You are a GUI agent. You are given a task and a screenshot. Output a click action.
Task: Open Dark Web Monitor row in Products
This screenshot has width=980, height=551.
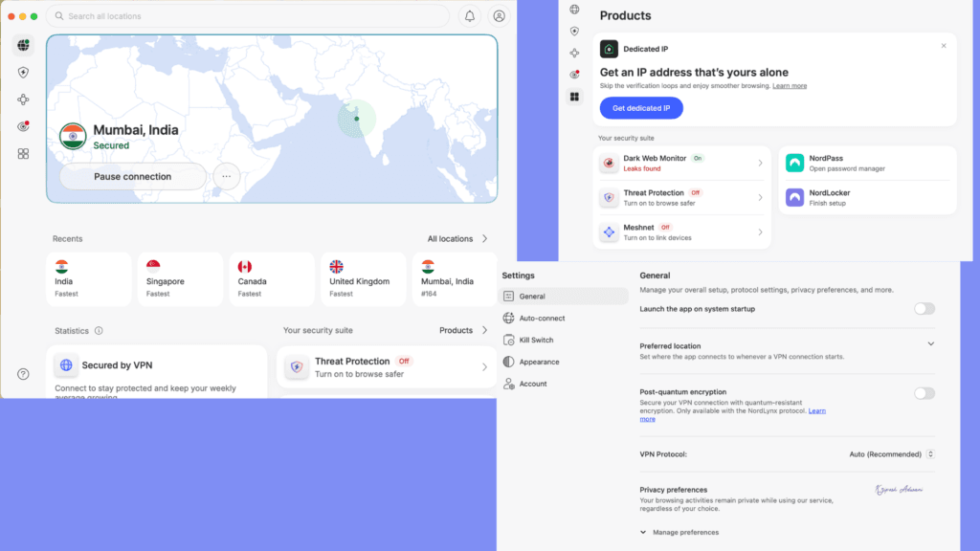[x=681, y=163]
